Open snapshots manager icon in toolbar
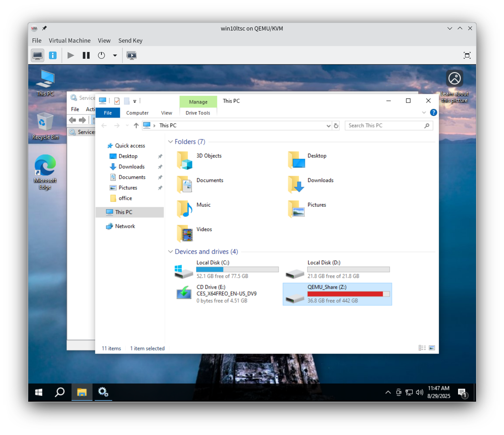Screen dimensions: 504x435 pyautogui.click(x=131, y=55)
